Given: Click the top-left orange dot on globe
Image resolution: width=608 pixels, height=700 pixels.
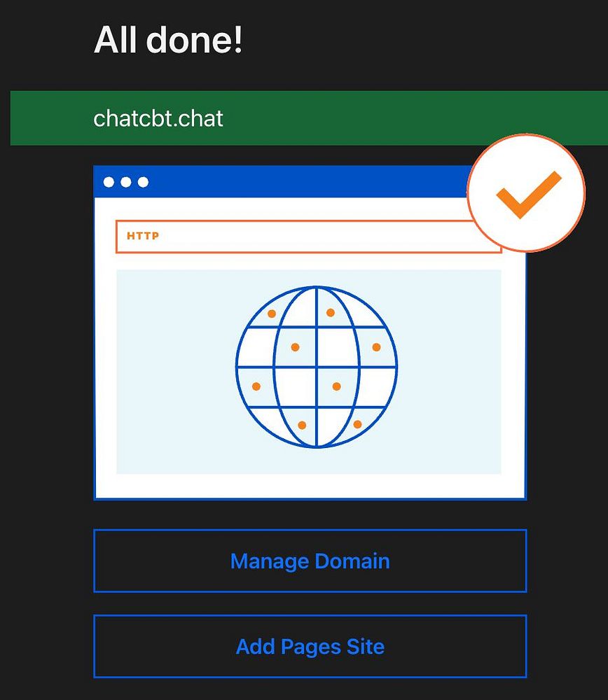Looking at the screenshot, I should click(272, 314).
